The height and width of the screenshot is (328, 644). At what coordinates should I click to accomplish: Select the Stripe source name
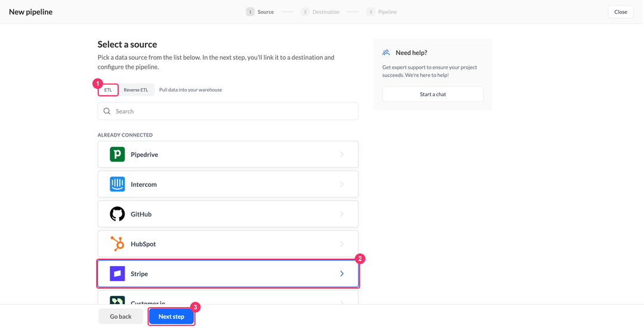139,274
